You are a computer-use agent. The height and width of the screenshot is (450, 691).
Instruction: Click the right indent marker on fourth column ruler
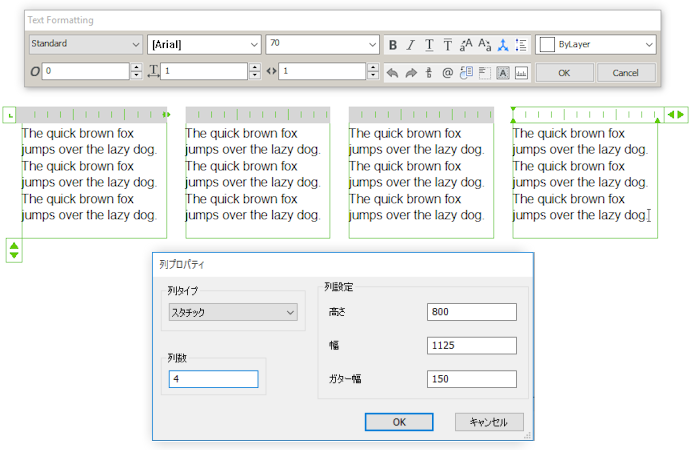click(657, 120)
